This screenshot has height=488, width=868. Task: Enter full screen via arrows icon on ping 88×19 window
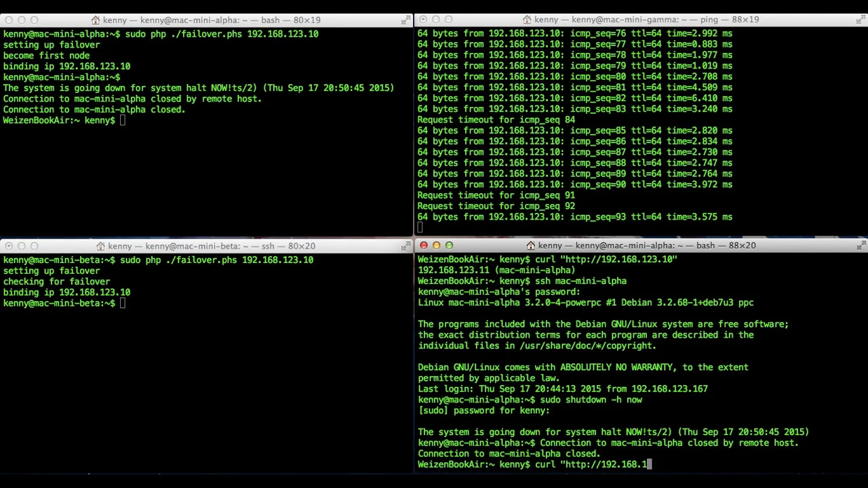pyautogui.click(x=862, y=20)
